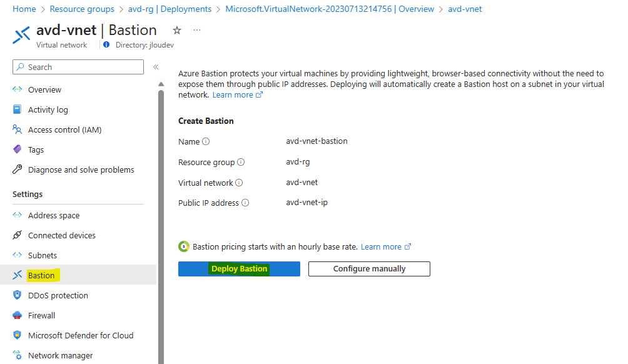Click the avd-rg resource group value

pyautogui.click(x=298, y=162)
